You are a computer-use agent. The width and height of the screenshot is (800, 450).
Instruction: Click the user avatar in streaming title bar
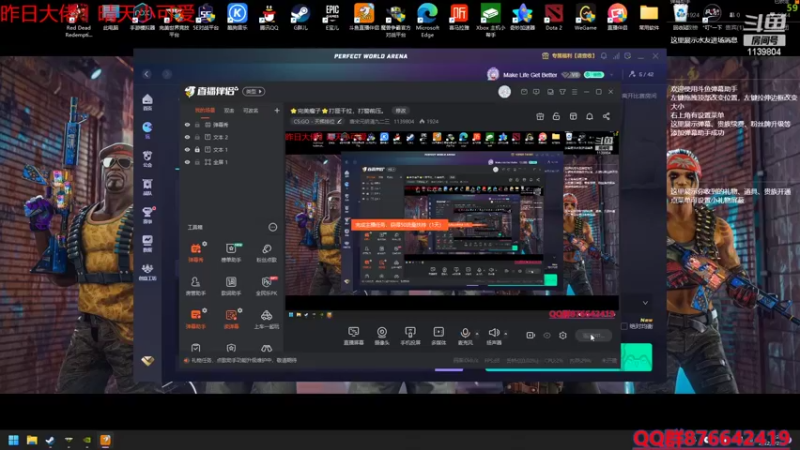[x=504, y=92]
